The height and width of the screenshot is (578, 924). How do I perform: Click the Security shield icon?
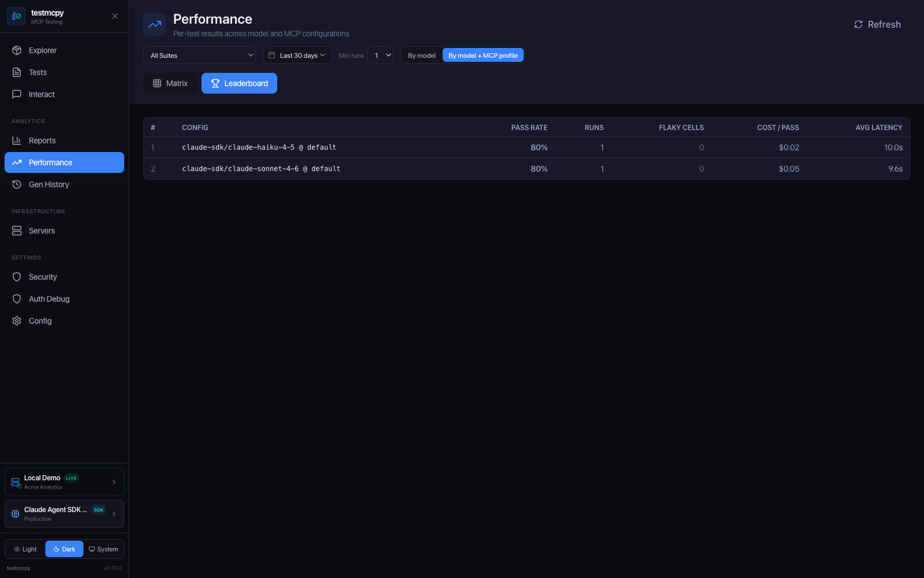(x=17, y=277)
